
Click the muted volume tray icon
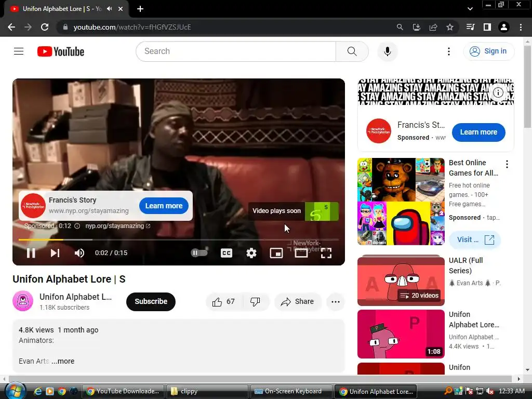tap(490, 391)
